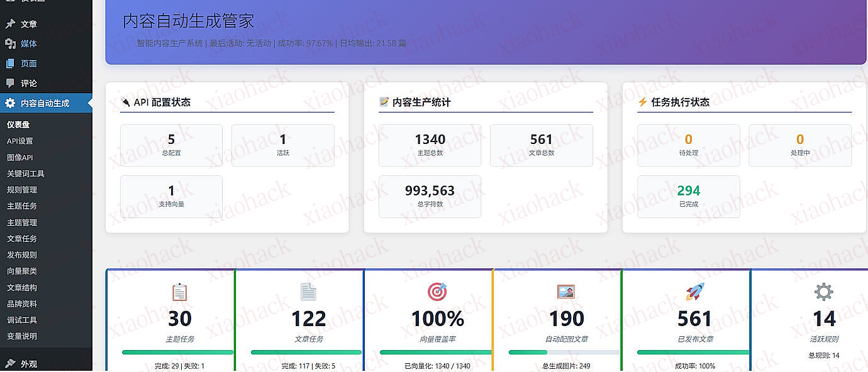This screenshot has width=868, height=372.
Task: Open the 仪表盘 menu entry
Action: pyautogui.click(x=19, y=124)
